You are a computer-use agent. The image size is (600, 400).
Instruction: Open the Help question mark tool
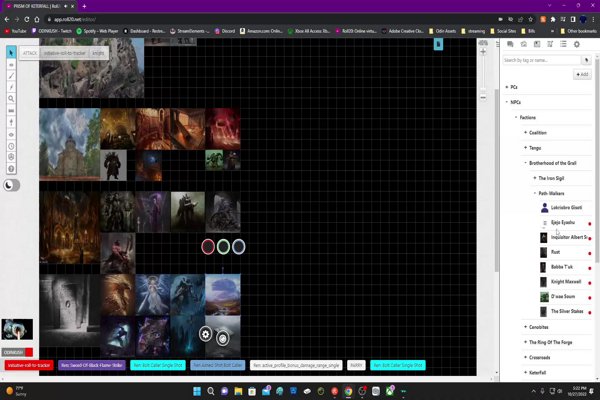coord(11,168)
